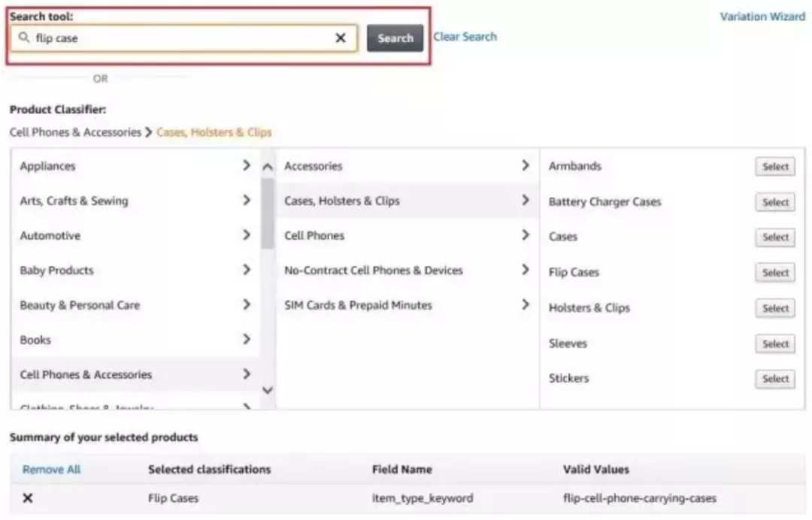Select the Battery Charger Cases type
The width and height of the screenshot is (812, 520).
click(774, 202)
